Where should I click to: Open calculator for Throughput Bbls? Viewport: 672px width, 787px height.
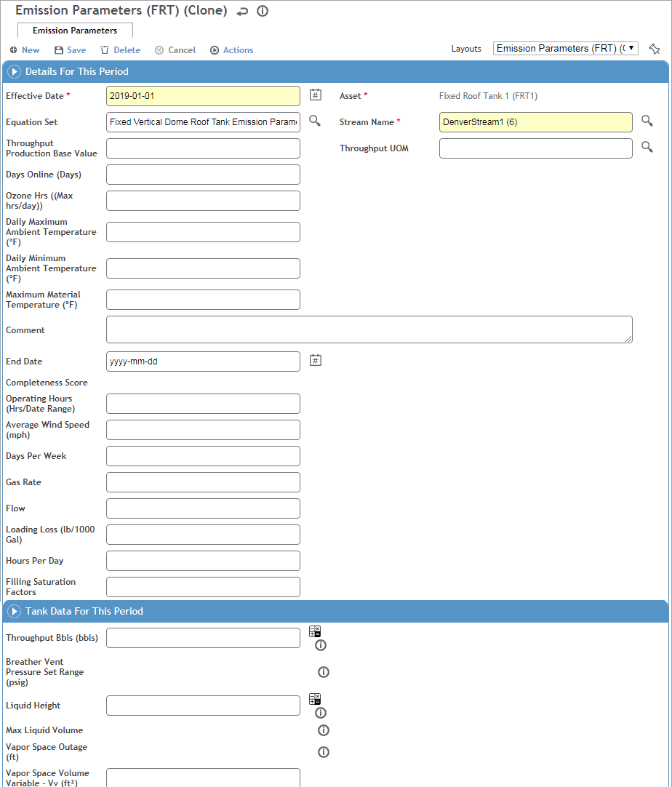pos(315,631)
